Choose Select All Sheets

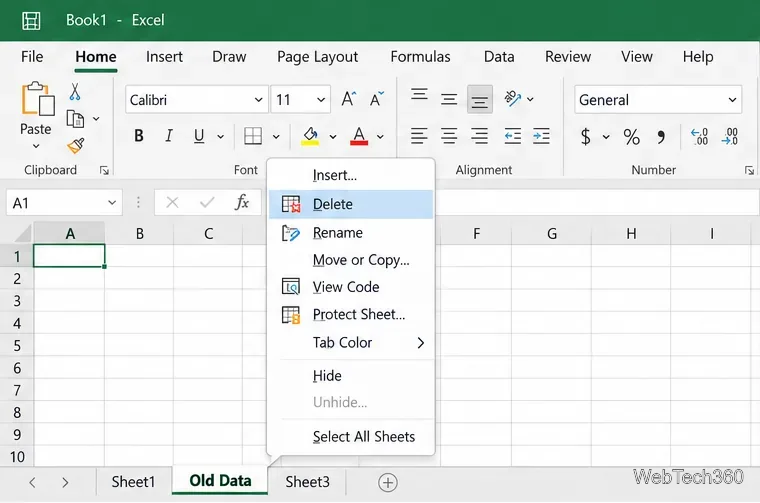[351, 437]
